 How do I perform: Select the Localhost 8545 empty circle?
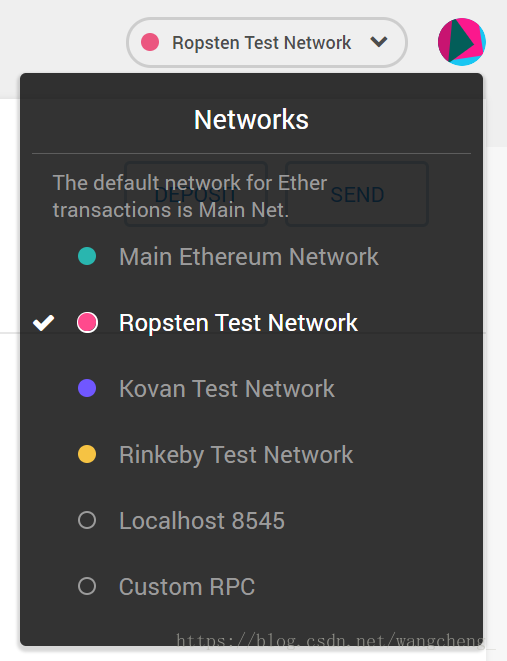[87, 520]
